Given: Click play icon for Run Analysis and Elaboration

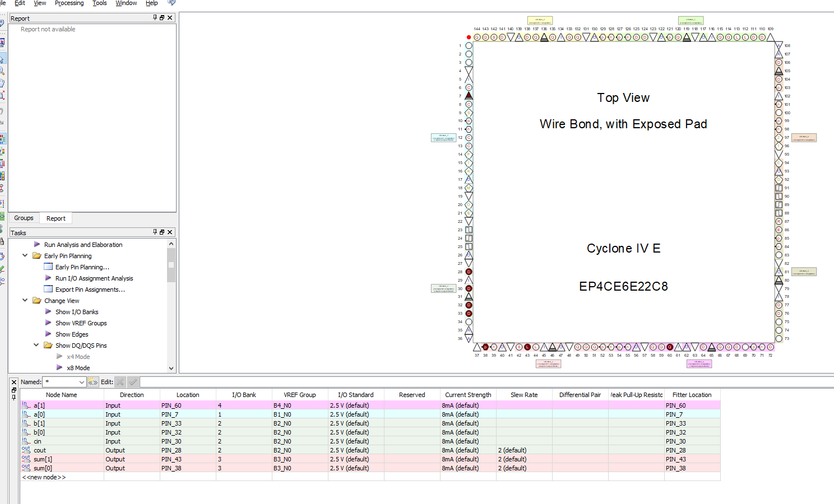Looking at the screenshot, I should (x=37, y=245).
